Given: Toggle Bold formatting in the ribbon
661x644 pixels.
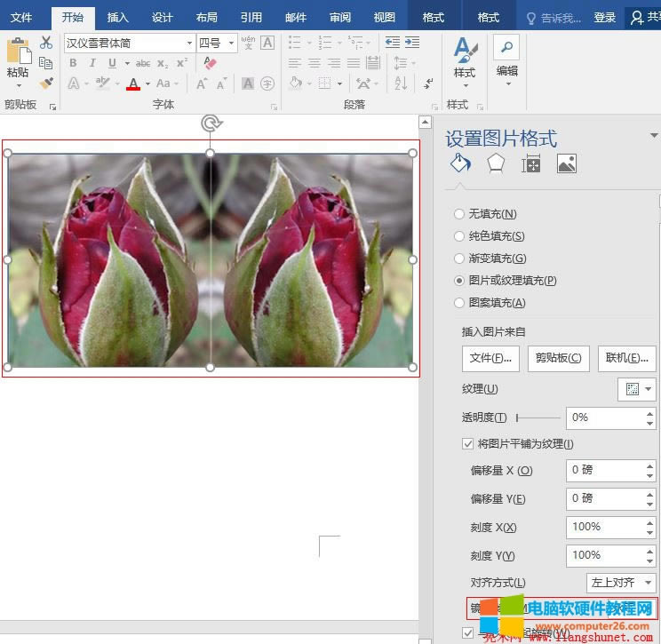Looking at the screenshot, I should point(73,63).
